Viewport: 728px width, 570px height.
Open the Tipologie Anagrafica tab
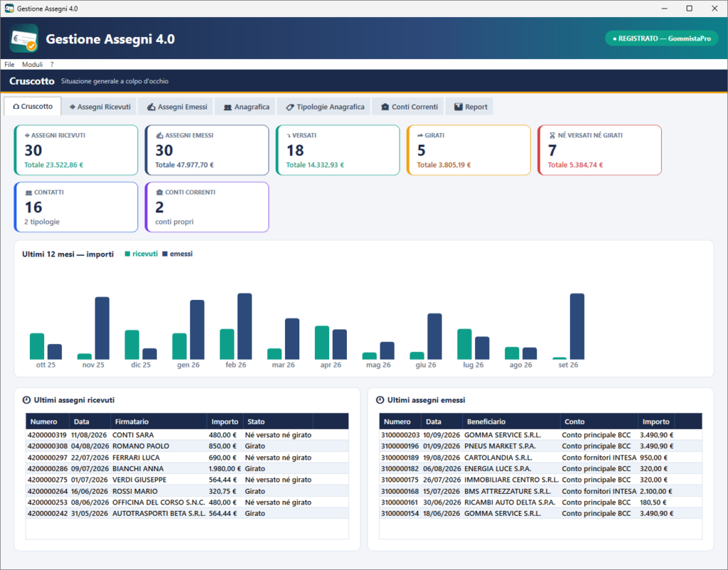[x=324, y=107]
